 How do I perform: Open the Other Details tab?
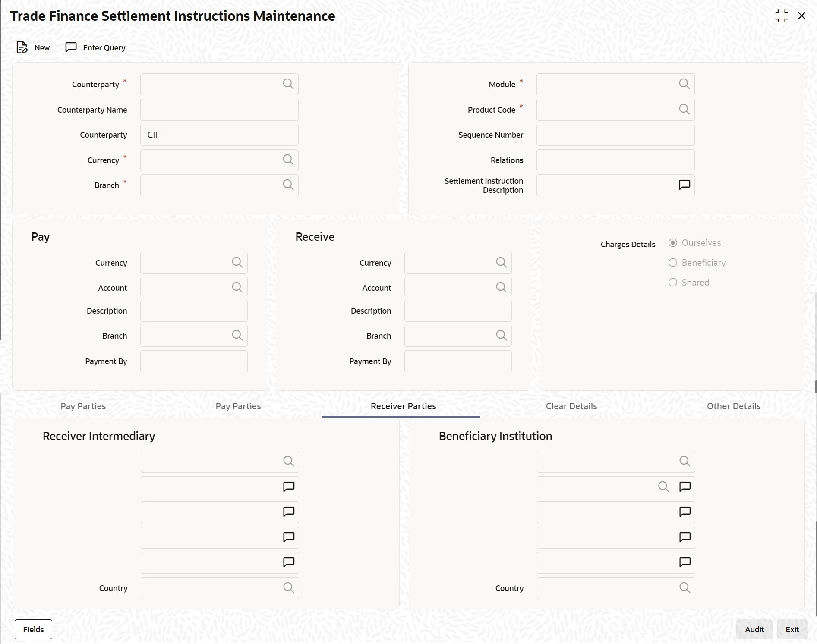(x=734, y=406)
